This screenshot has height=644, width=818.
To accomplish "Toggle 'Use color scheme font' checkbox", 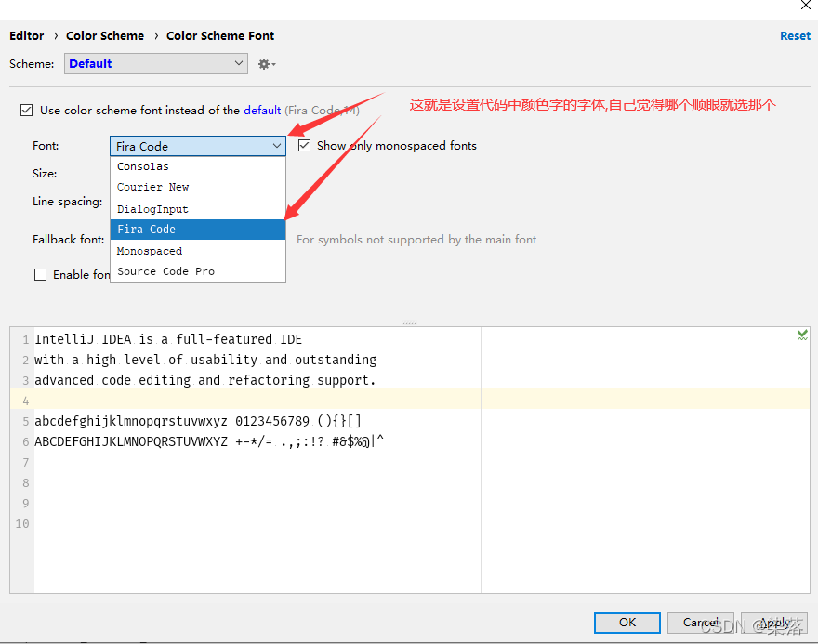I will pyautogui.click(x=27, y=110).
